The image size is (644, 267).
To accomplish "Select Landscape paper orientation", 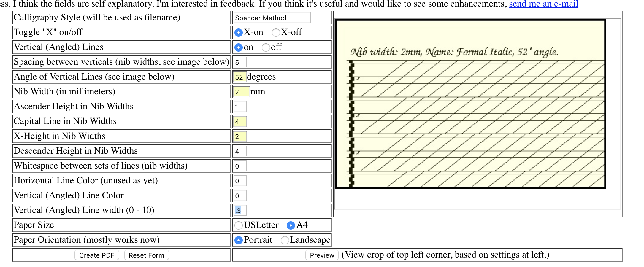I will 285,240.
